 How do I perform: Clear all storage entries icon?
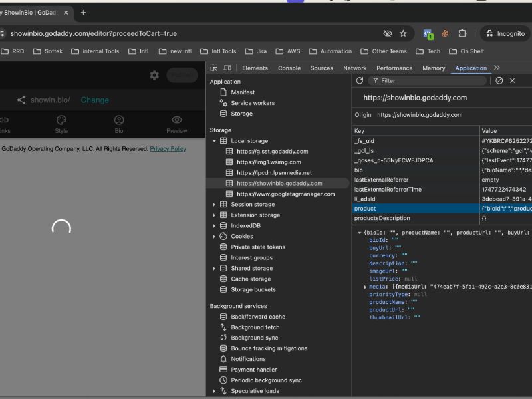499,80
